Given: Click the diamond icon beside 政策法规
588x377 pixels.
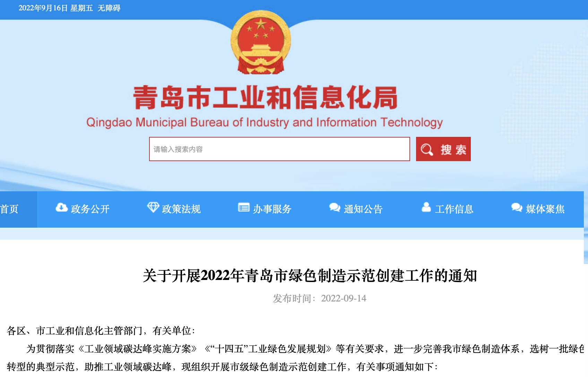Looking at the screenshot, I should tap(153, 208).
